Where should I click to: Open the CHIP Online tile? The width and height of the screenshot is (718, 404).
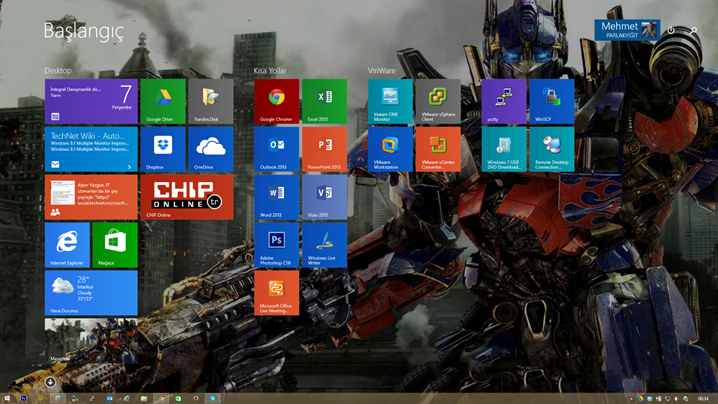(x=187, y=197)
